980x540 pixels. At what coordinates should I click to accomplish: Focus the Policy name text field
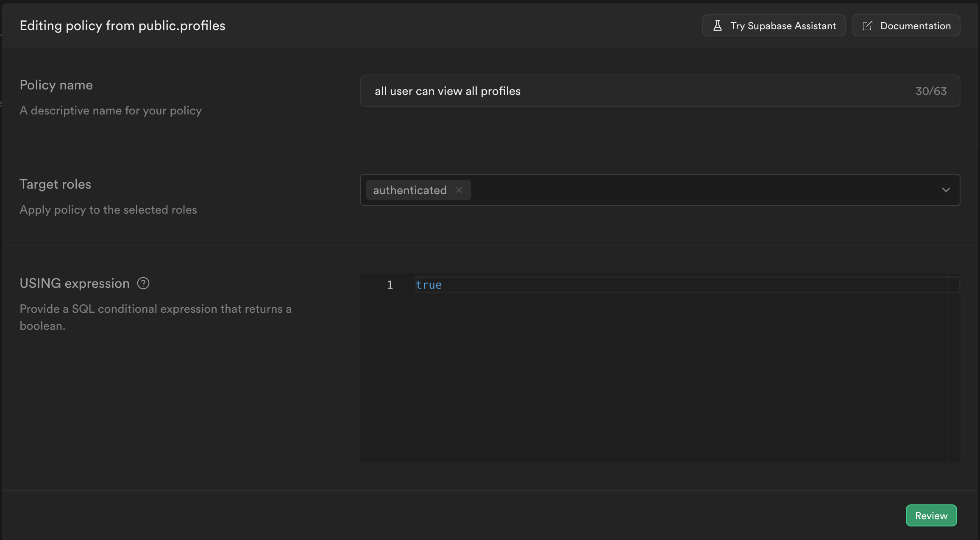636,91
